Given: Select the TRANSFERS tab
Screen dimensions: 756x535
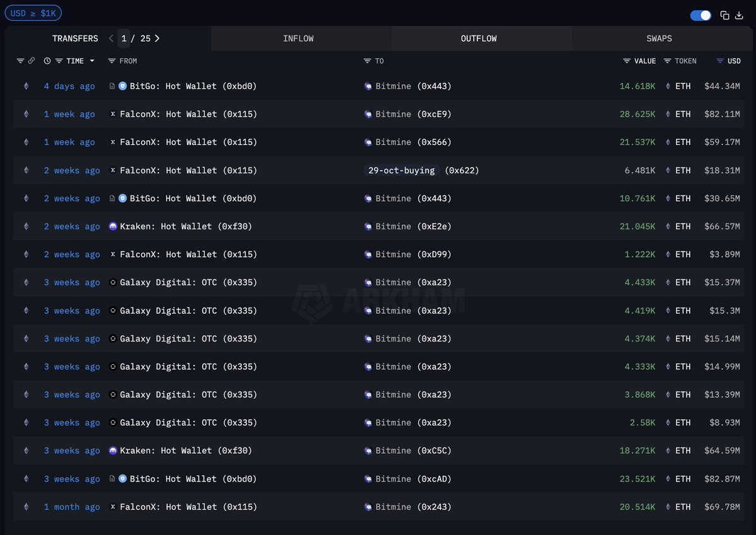Looking at the screenshot, I should point(75,38).
